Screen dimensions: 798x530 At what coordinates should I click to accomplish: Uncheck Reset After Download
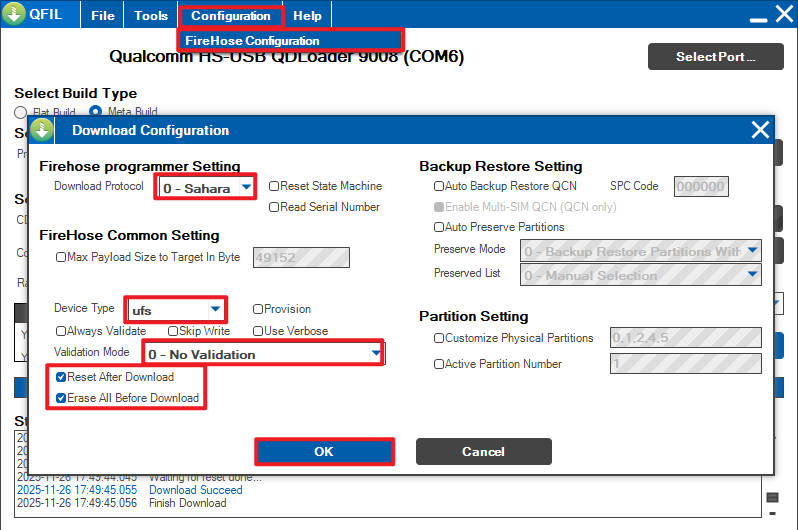coord(62,377)
